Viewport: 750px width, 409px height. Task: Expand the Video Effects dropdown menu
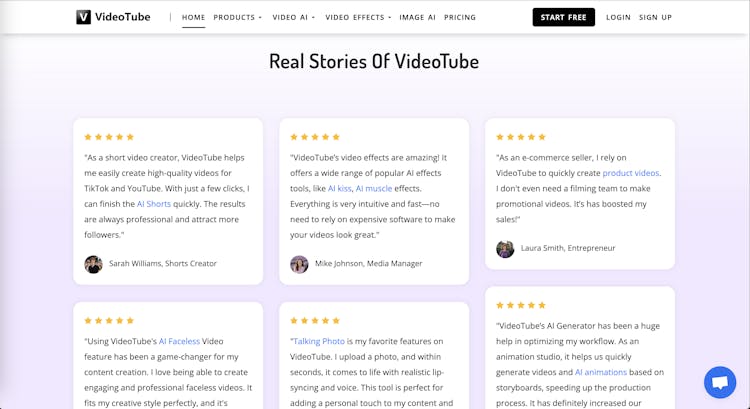358,17
